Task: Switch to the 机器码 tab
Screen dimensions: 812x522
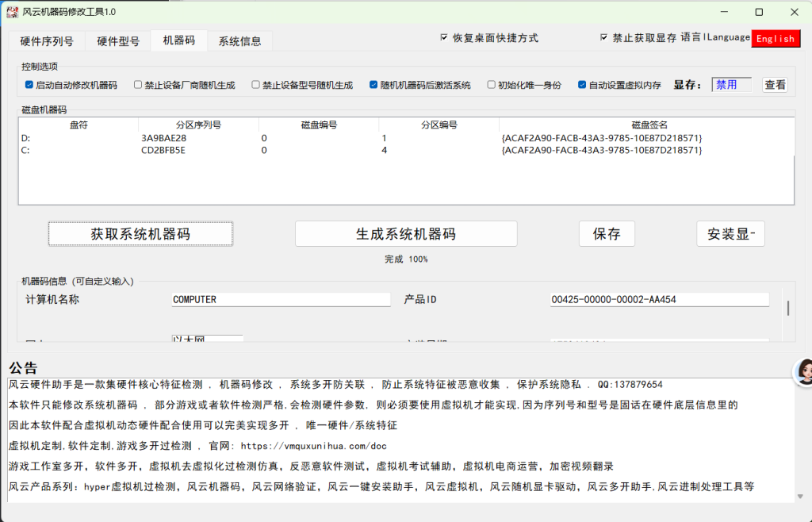Action: coord(180,40)
